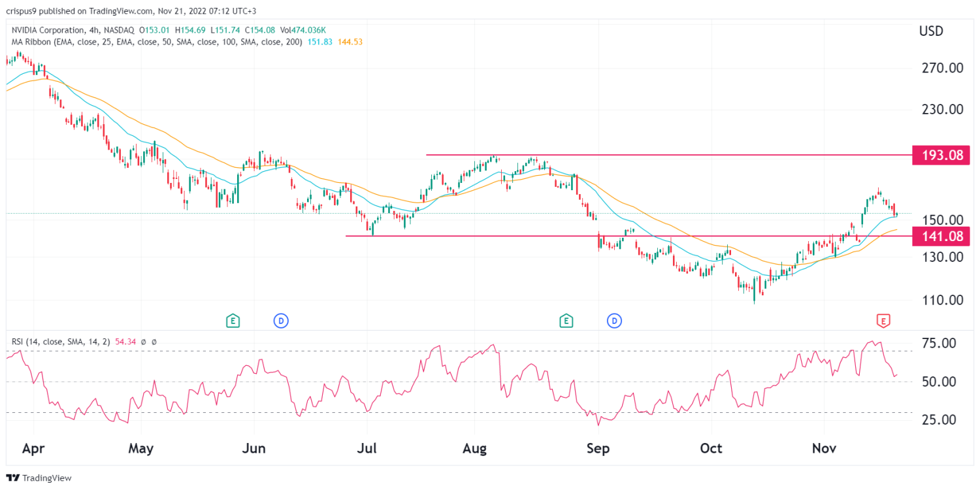Image resolution: width=980 pixels, height=490 pixels.
Task: Click the 193.08 resistance price label
Action: coord(941,155)
